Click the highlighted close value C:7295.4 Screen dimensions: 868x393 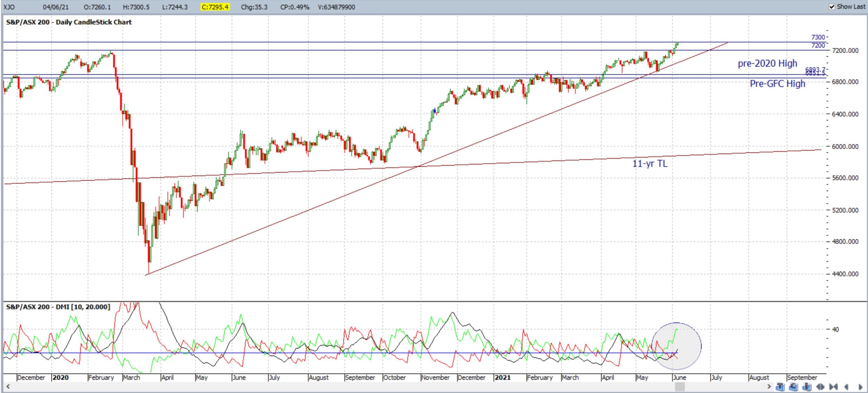tap(215, 7)
